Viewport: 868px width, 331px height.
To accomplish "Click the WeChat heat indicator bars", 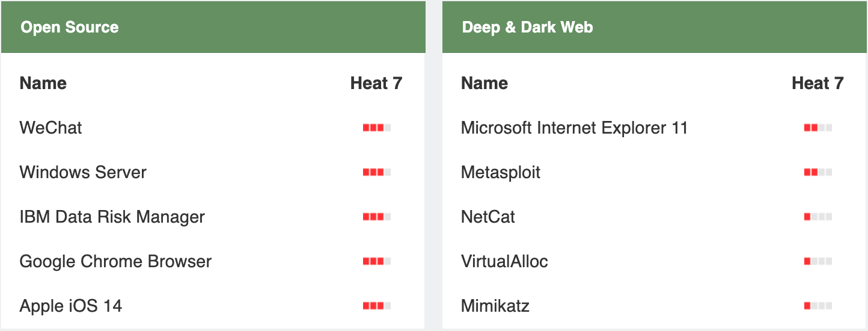I will click(377, 128).
